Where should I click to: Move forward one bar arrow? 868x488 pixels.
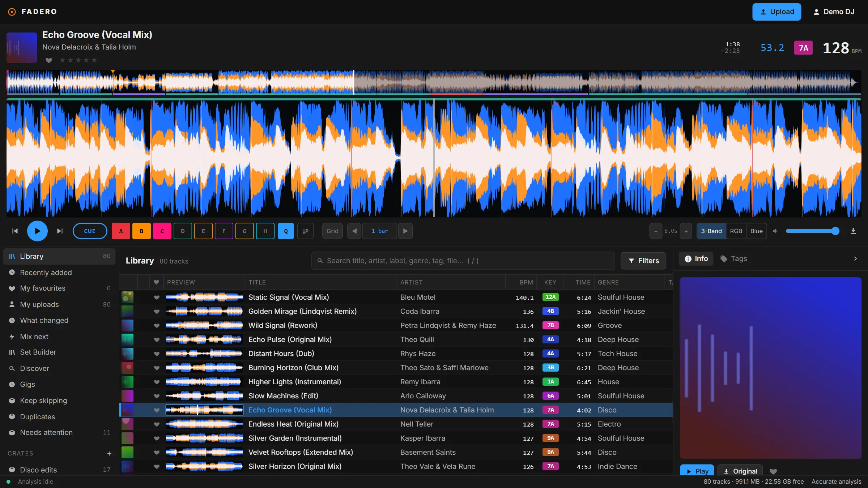pyautogui.click(x=405, y=231)
